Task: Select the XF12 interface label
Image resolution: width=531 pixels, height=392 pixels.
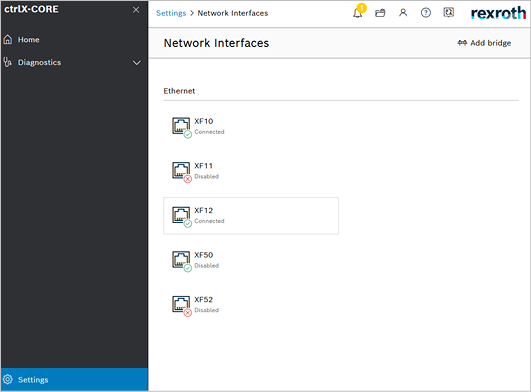Action: (204, 211)
